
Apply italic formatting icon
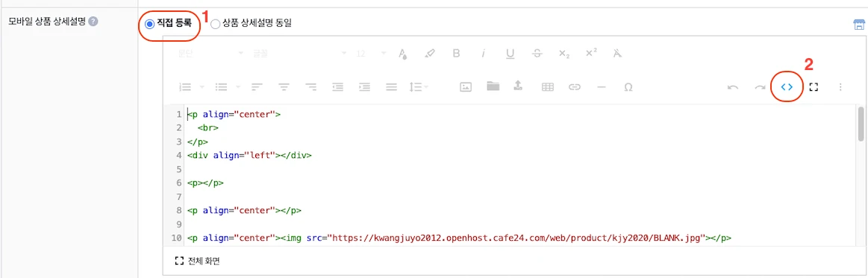click(x=484, y=54)
